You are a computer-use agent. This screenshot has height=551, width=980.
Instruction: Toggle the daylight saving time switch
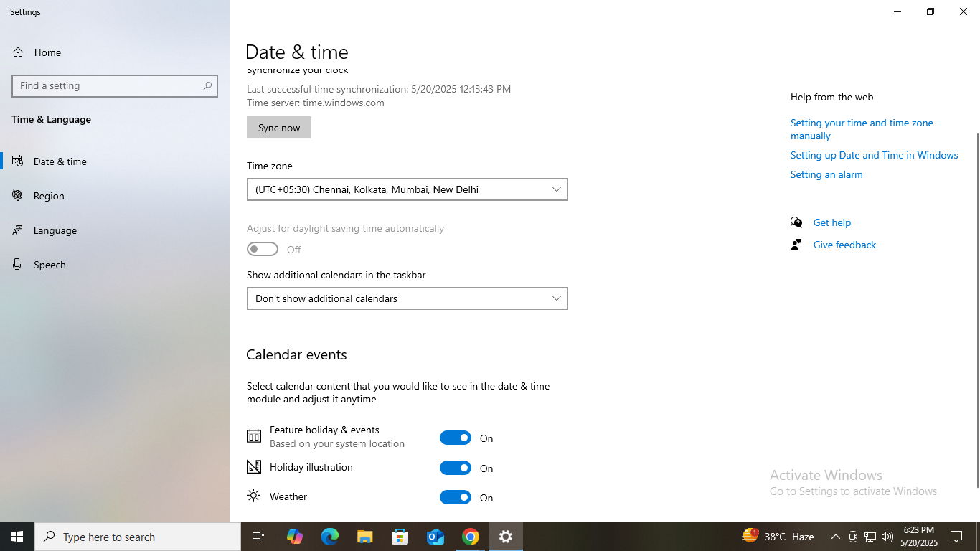coord(263,249)
